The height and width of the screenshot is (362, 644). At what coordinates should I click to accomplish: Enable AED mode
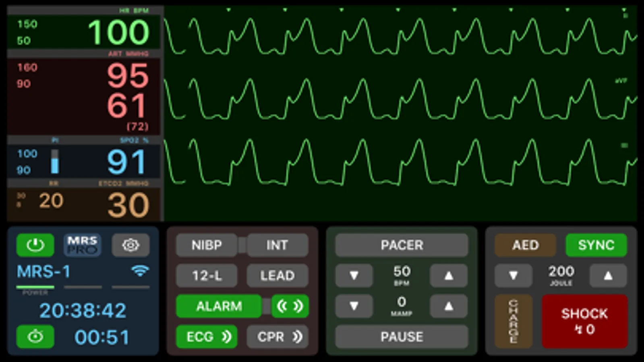point(525,245)
